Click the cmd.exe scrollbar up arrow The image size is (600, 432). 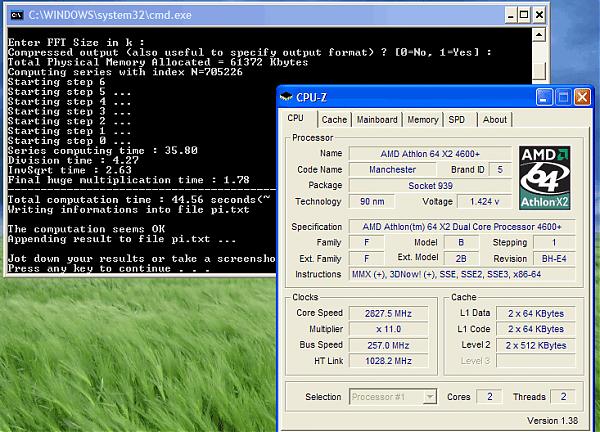[539, 35]
